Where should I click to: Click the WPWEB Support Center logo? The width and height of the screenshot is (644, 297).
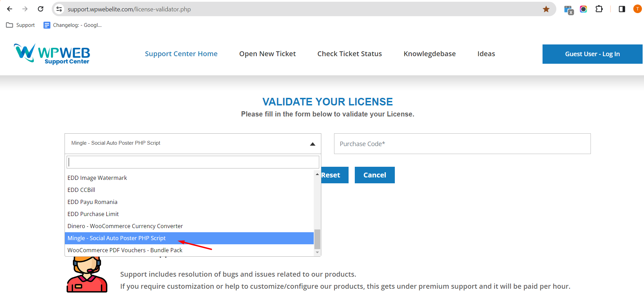pyautogui.click(x=52, y=54)
